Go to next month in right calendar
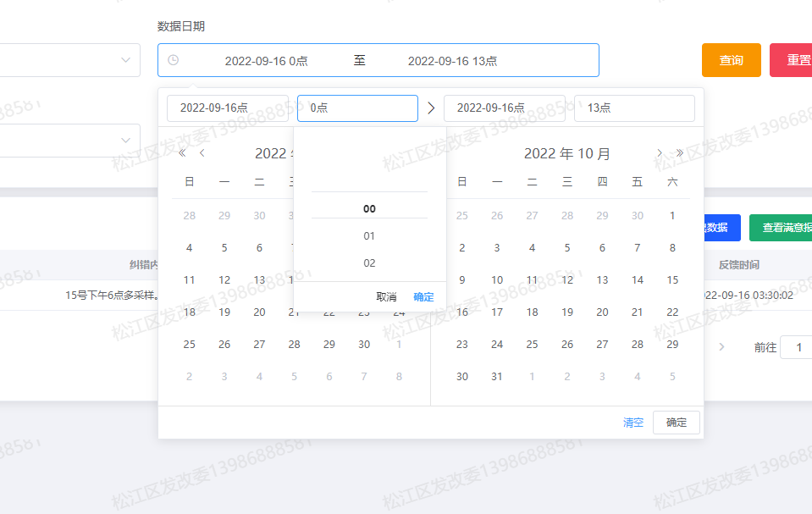 pos(660,153)
